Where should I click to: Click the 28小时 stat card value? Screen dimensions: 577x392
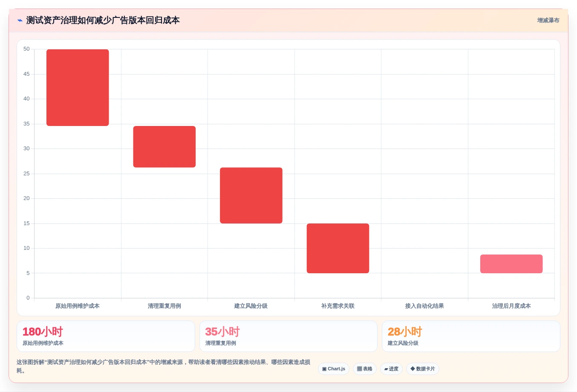[x=405, y=332]
